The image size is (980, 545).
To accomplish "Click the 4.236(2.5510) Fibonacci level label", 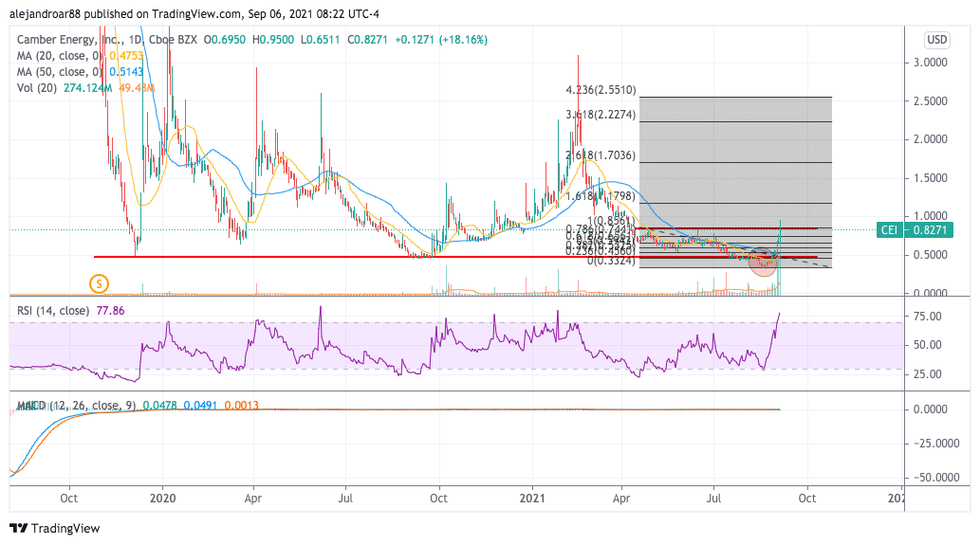I will [601, 90].
